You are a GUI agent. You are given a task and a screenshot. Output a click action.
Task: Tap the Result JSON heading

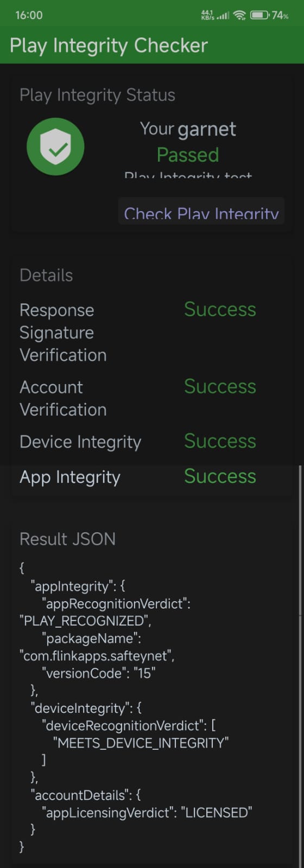tap(67, 539)
